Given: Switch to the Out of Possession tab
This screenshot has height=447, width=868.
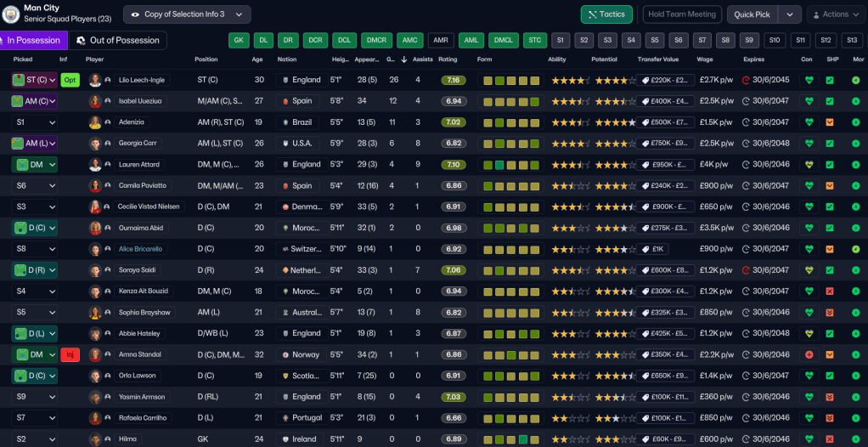Looking at the screenshot, I should coord(117,40).
